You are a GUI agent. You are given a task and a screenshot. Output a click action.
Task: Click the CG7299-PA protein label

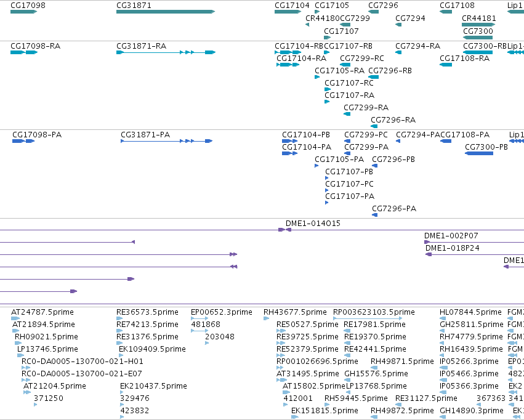[366, 147]
